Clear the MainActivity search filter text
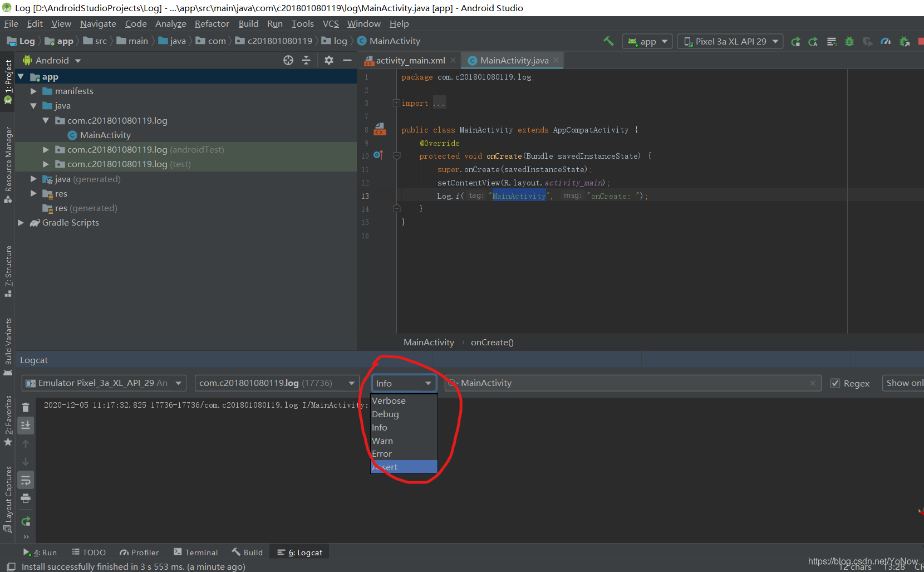Screen dimensions: 924x572 point(812,383)
